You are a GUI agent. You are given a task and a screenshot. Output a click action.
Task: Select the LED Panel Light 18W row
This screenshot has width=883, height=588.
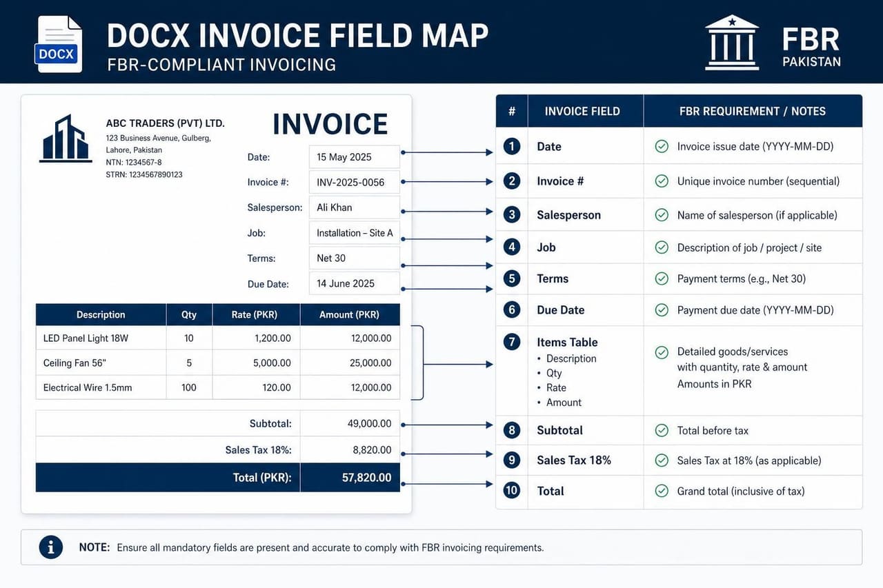[218, 338]
